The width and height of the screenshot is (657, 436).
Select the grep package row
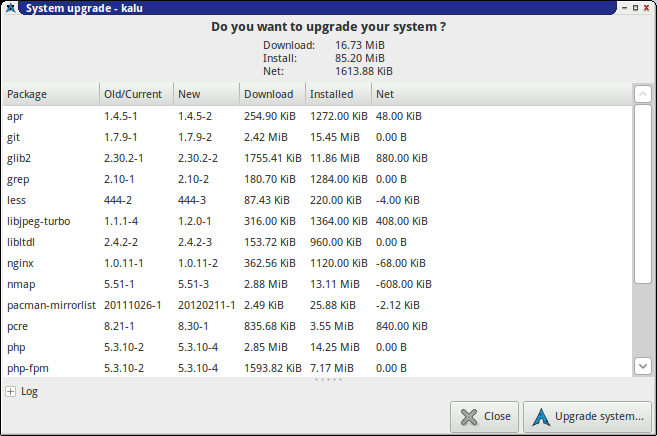[317, 179]
